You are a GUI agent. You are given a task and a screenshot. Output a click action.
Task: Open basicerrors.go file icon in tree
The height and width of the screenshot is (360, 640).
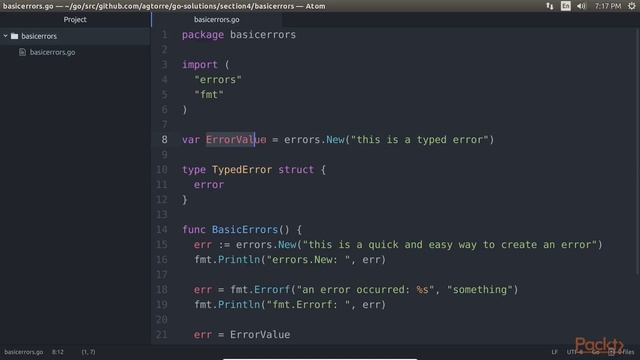(x=22, y=52)
